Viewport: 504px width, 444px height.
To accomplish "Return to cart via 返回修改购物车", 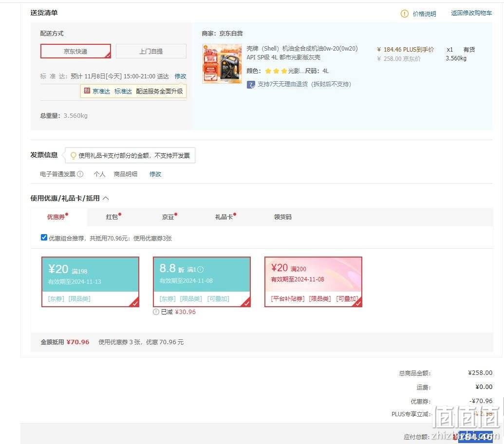I will [471, 13].
